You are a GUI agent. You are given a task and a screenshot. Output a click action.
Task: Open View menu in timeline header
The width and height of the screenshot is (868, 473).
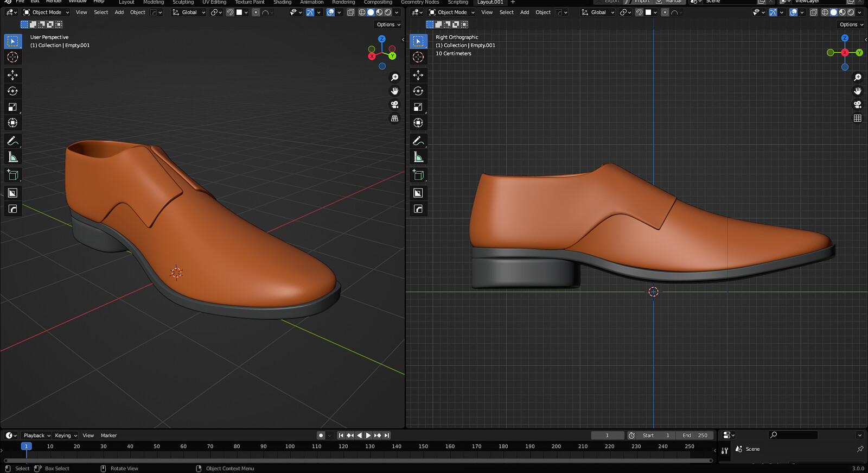pos(88,436)
